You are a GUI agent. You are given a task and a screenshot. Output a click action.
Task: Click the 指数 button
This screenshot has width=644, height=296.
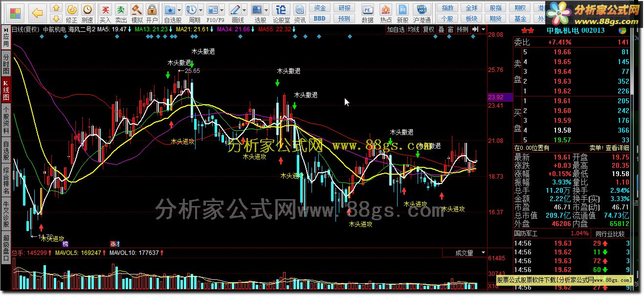(x=447, y=8)
